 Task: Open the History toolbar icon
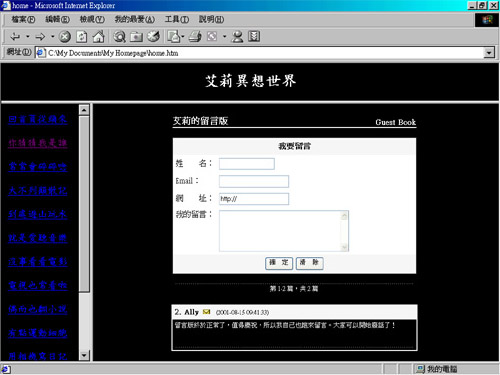[x=153, y=36]
